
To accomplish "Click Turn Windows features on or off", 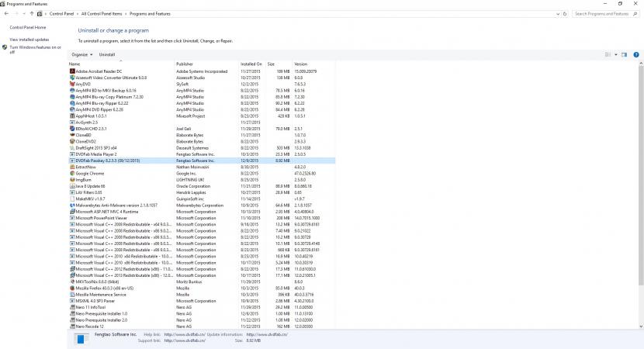I will [x=34, y=49].
